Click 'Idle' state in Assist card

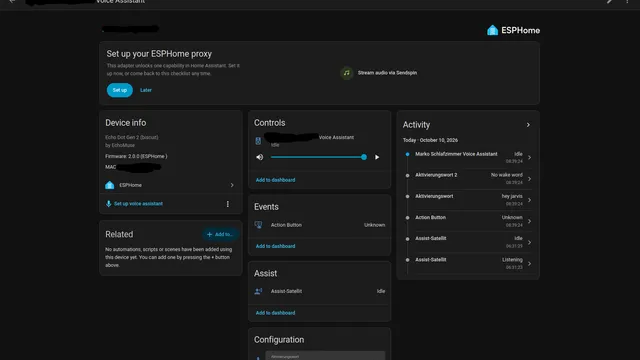point(381,291)
